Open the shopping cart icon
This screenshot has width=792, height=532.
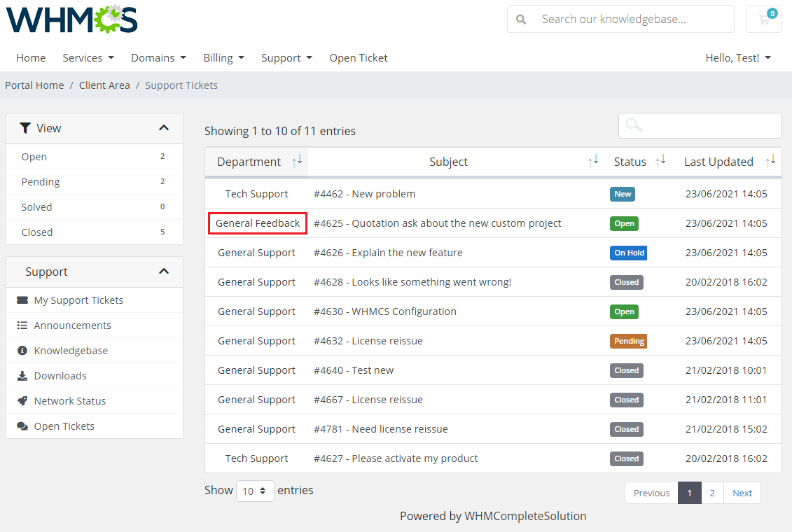pos(764,19)
